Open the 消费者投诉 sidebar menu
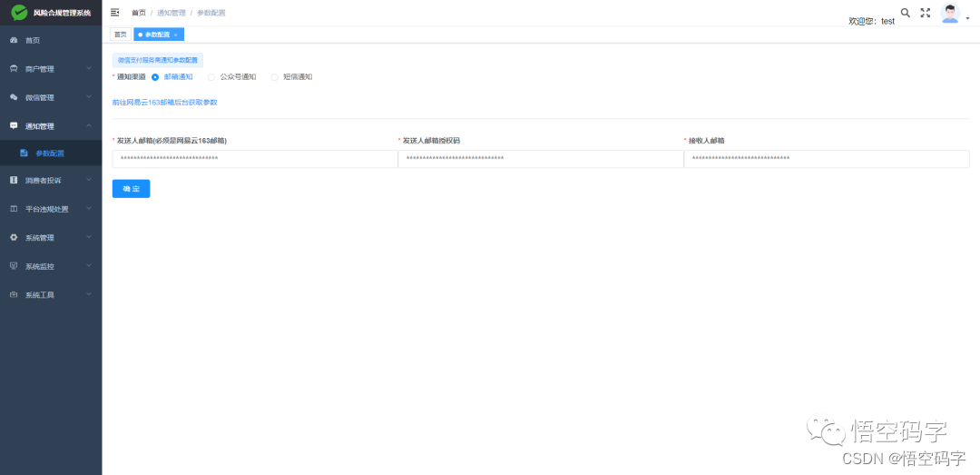980x475 pixels. [x=51, y=180]
